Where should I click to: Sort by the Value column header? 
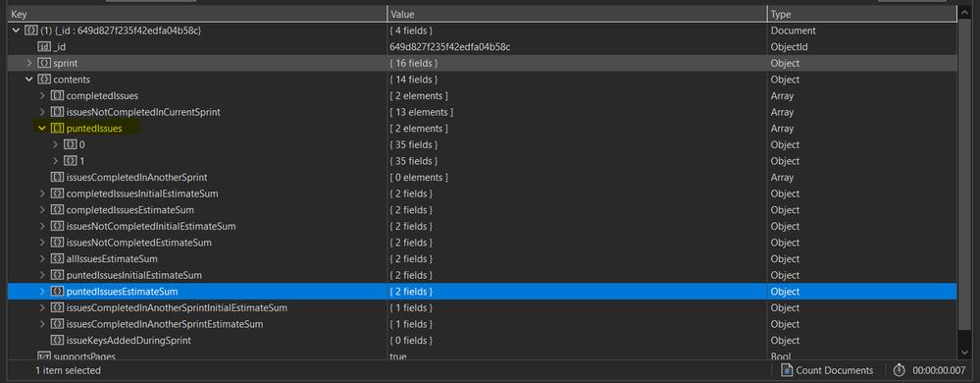point(577,14)
